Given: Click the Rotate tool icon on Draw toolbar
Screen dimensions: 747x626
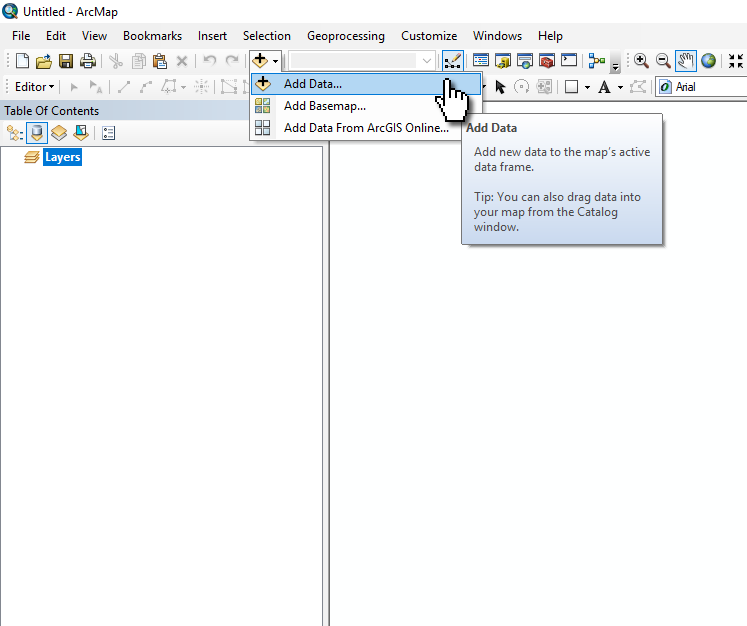Looking at the screenshot, I should [522, 87].
